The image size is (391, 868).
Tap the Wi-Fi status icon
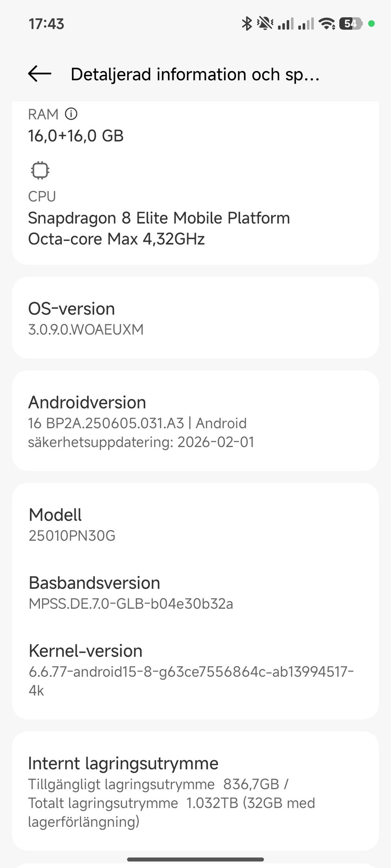(327, 24)
